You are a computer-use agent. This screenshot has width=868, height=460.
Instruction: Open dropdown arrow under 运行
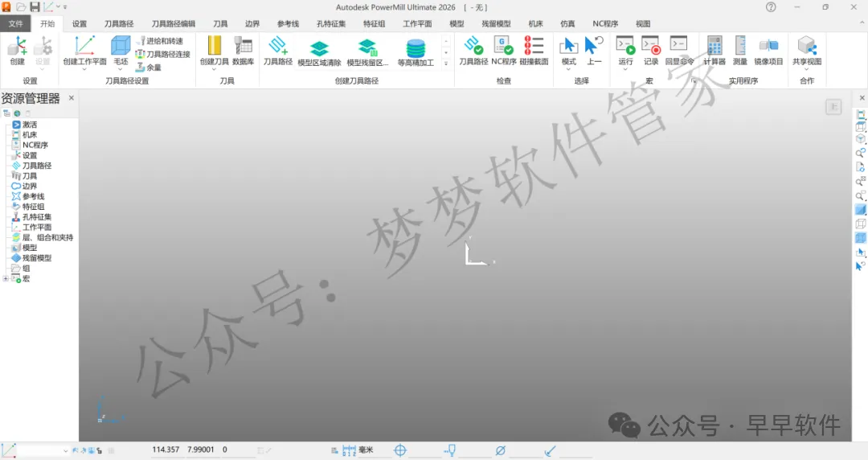[625, 69]
